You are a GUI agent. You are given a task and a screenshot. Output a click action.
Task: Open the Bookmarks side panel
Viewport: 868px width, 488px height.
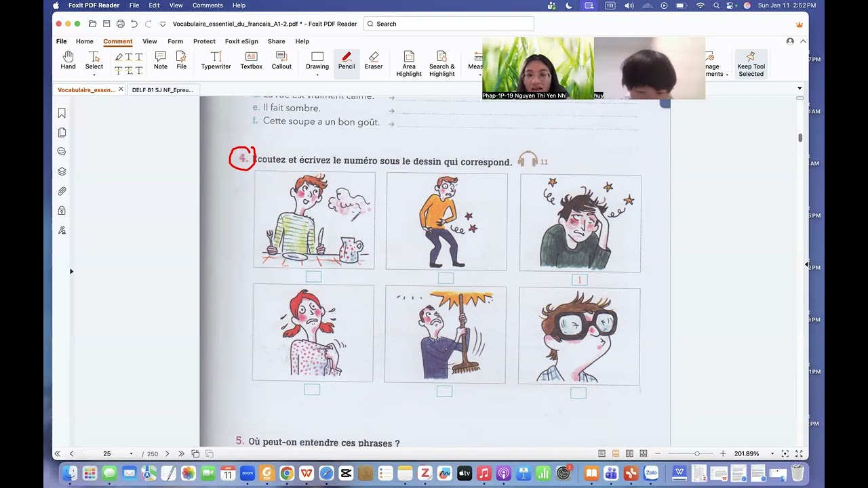click(x=62, y=113)
